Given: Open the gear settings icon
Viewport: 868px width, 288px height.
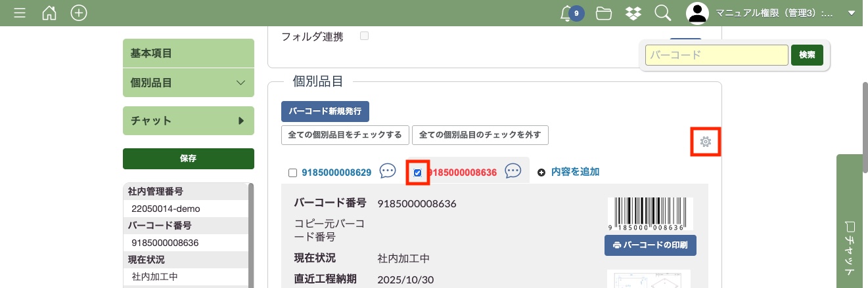Looking at the screenshot, I should [706, 142].
